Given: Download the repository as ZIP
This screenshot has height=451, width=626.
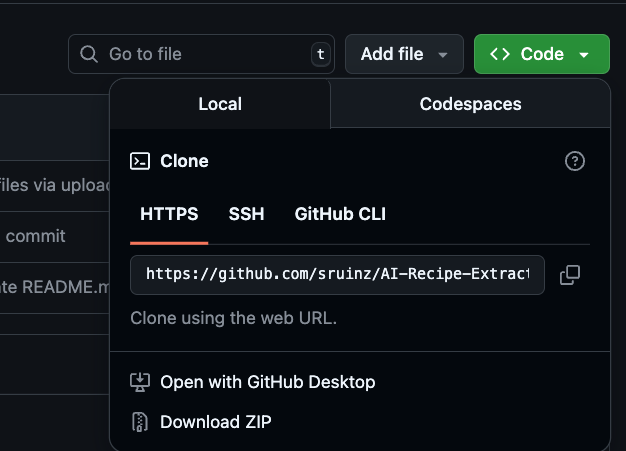Looking at the screenshot, I should point(215,422).
